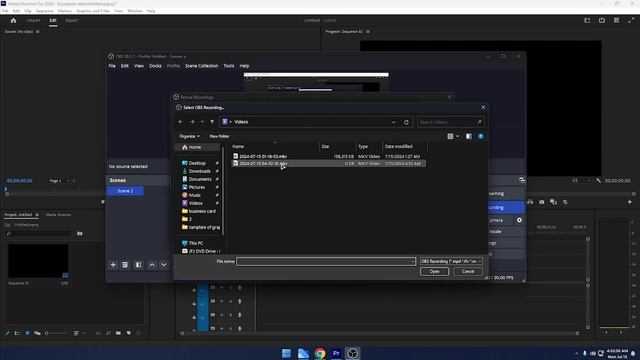Open Source monitor Page 1 dropdown

click(x=60, y=180)
